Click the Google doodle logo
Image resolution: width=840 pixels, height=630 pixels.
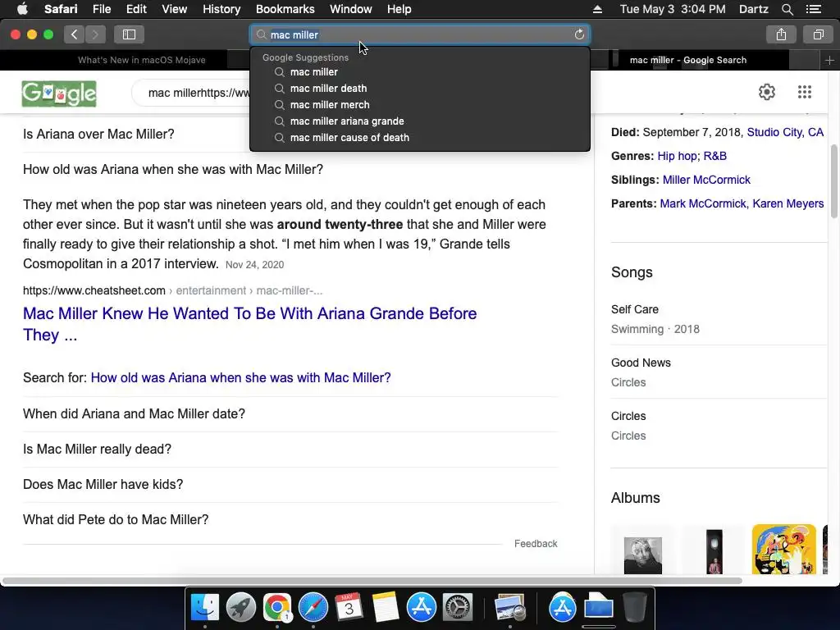(x=59, y=94)
